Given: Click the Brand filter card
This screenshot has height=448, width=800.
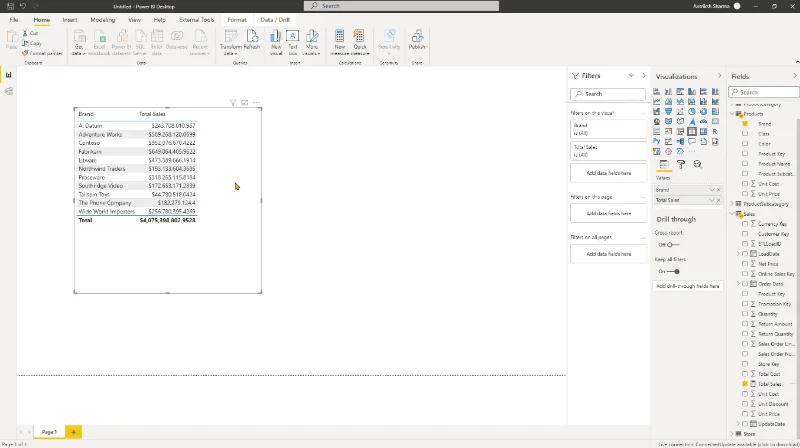Looking at the screenshot, I should point(608,129).
